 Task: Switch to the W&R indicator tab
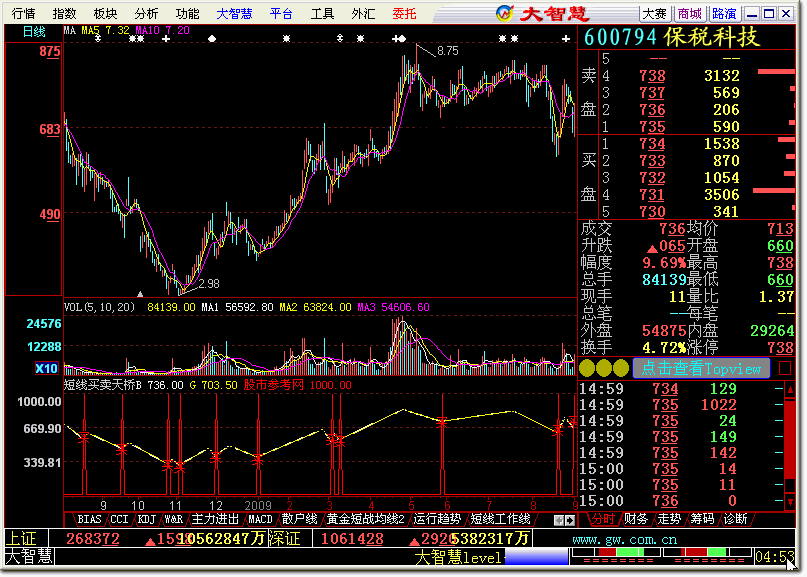[x=173, y=519]
